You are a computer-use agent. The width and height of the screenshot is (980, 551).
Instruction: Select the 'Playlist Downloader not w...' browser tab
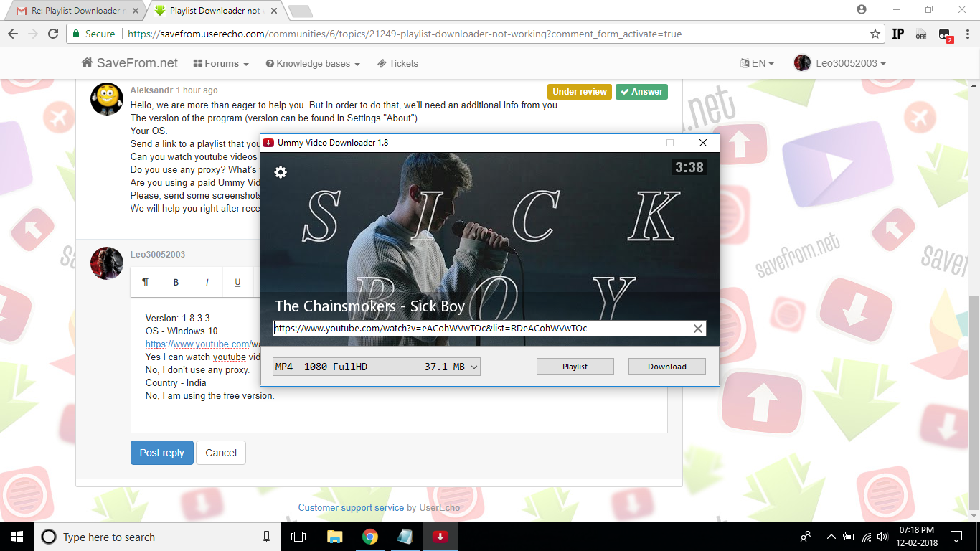coord(216,11)
